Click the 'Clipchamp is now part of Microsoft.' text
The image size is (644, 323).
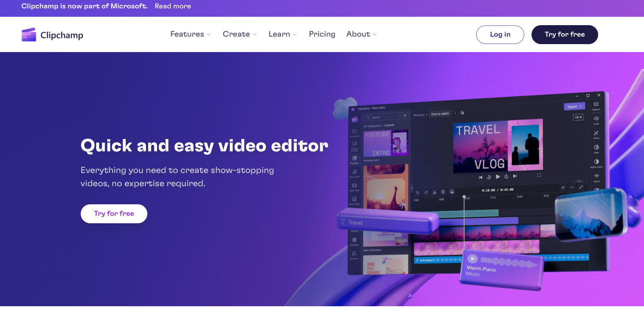[x=85, y=6]
